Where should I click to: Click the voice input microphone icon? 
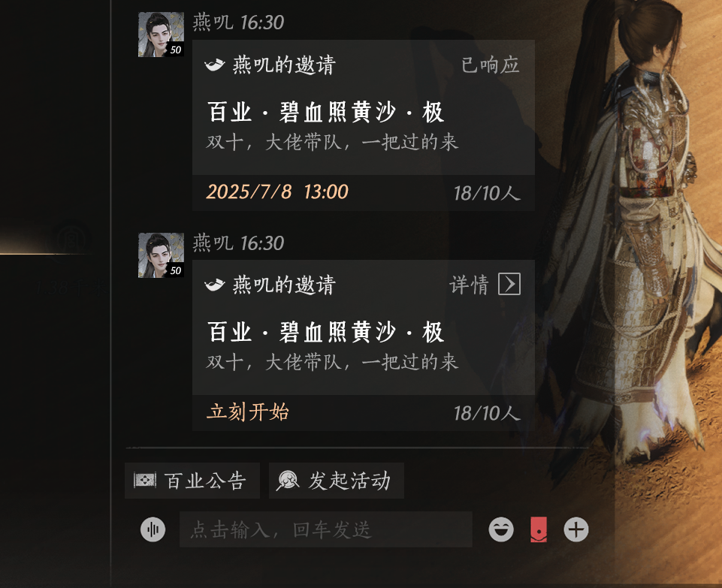153,529
